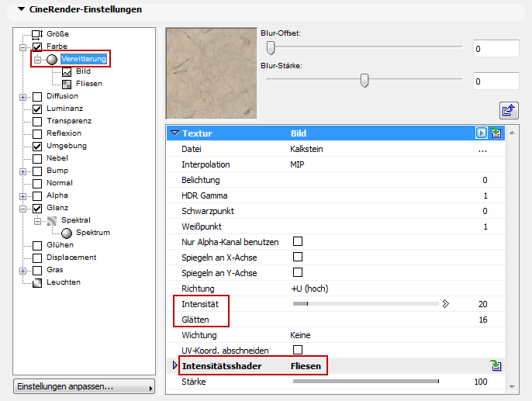Select the Leuchten tree label
Viewport: 532px width, 401px height.
(64, 282)
